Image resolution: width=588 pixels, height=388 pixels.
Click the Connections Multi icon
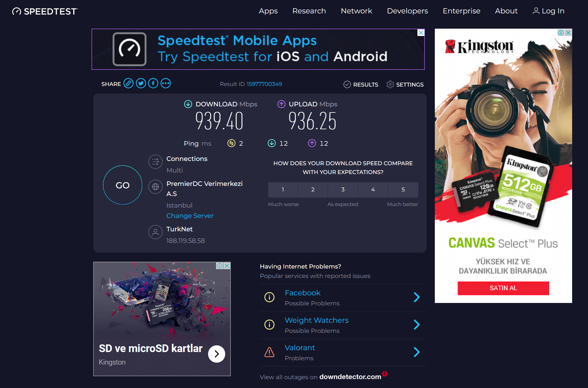(x=155, y=162)
